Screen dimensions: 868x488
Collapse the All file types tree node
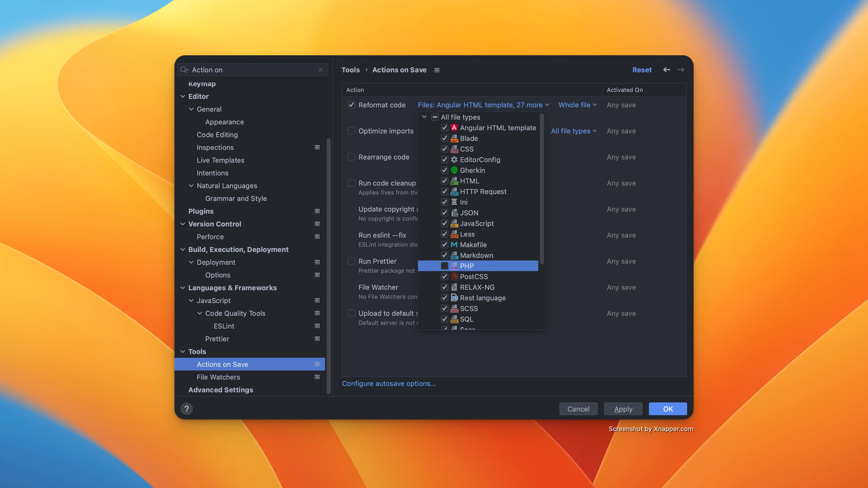click(424, 117)
